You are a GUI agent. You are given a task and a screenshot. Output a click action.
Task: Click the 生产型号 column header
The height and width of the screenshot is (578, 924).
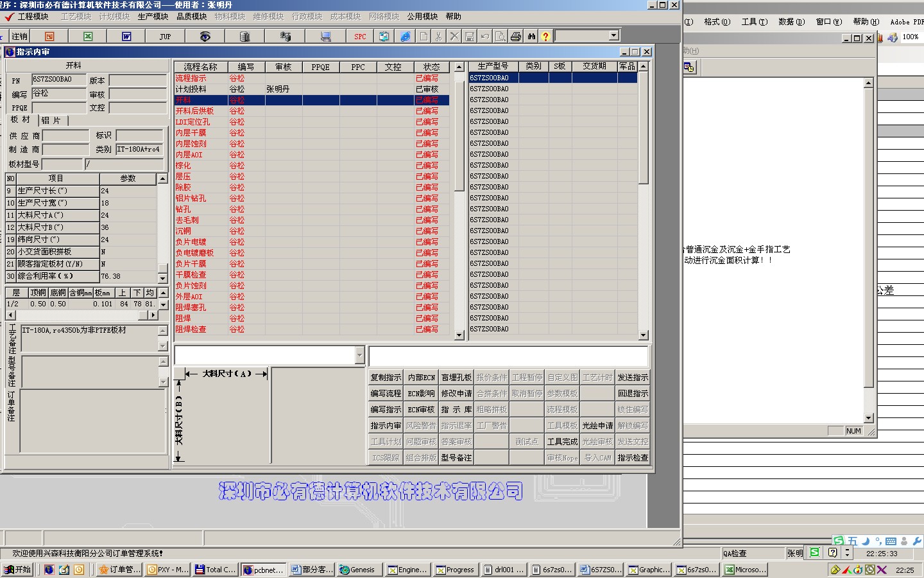tap(493, 66)
